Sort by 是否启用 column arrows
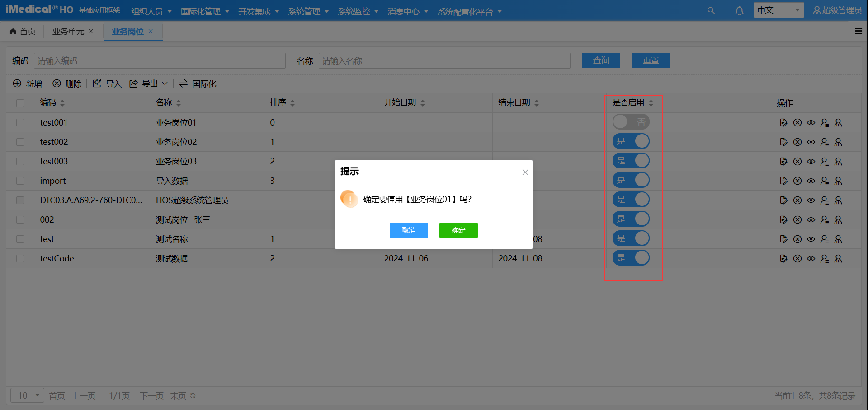This screenshot has width=868, height=410. click(651, 103)
